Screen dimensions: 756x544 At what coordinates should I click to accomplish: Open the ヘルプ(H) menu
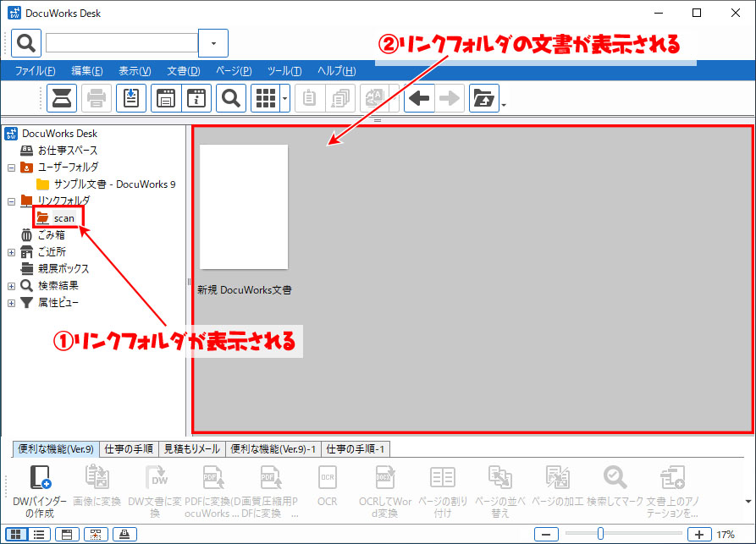point(337,71)
